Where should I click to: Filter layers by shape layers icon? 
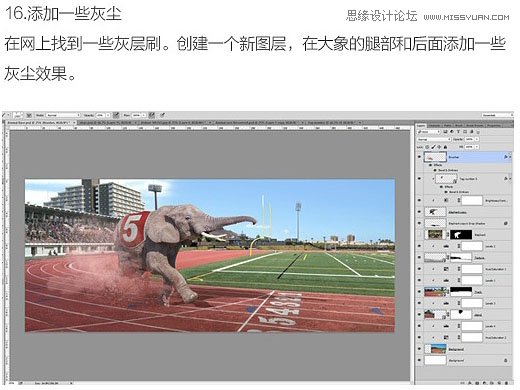point(465,132)
